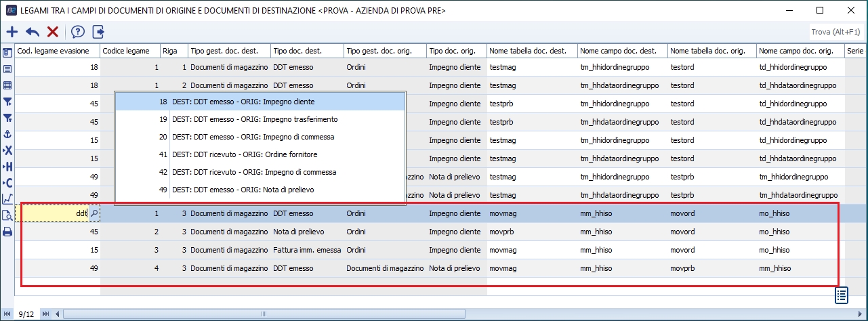868x321 pixels.
Task: Select '49 DEST: DDT emesso - ORIG: Nota di prelievo'
Action: click(260, 190)
